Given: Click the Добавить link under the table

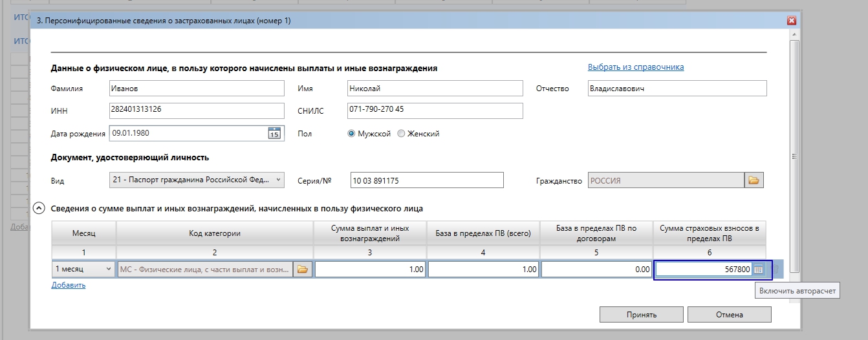Looking at the screenshot, I should [69, 285].
